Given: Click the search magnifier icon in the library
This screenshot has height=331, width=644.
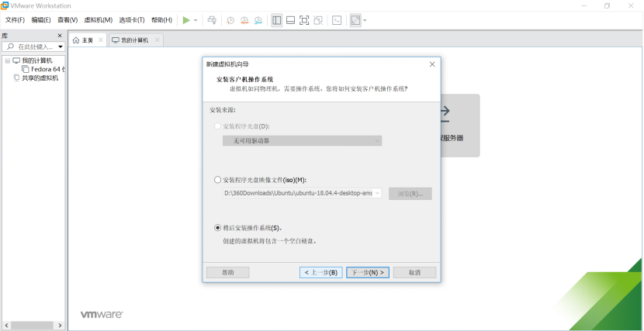Looking at the screenshot, I should pos(11,47).
